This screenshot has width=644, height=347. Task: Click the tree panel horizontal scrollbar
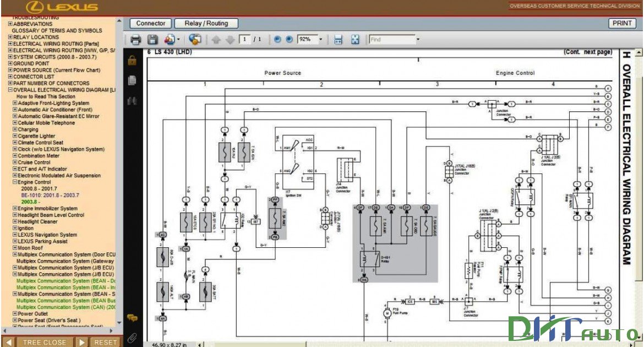57,330
